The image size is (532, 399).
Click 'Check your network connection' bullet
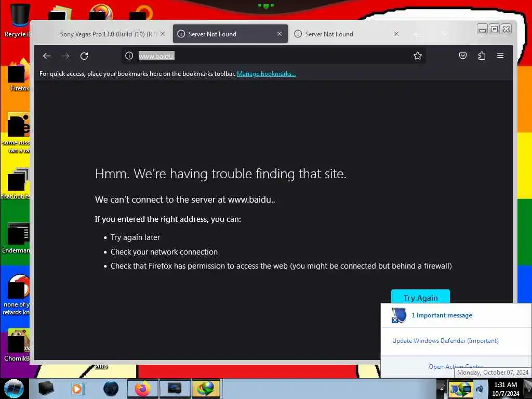click(x=164, y=252)
